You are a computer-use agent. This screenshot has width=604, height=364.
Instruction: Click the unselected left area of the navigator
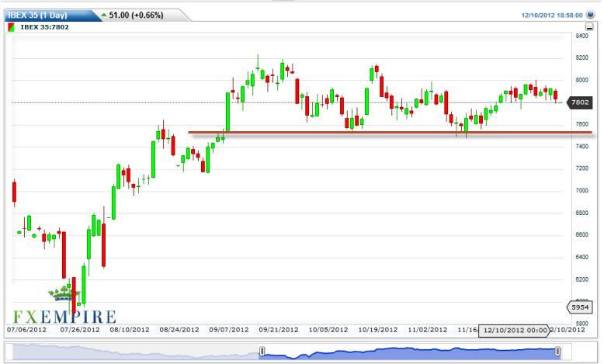(132, 352)
